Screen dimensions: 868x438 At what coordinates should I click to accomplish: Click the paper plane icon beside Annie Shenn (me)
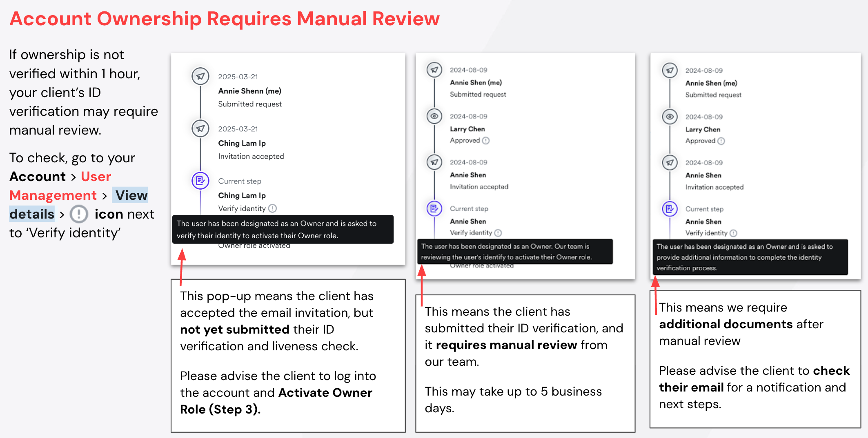click(x=200, y=76)
